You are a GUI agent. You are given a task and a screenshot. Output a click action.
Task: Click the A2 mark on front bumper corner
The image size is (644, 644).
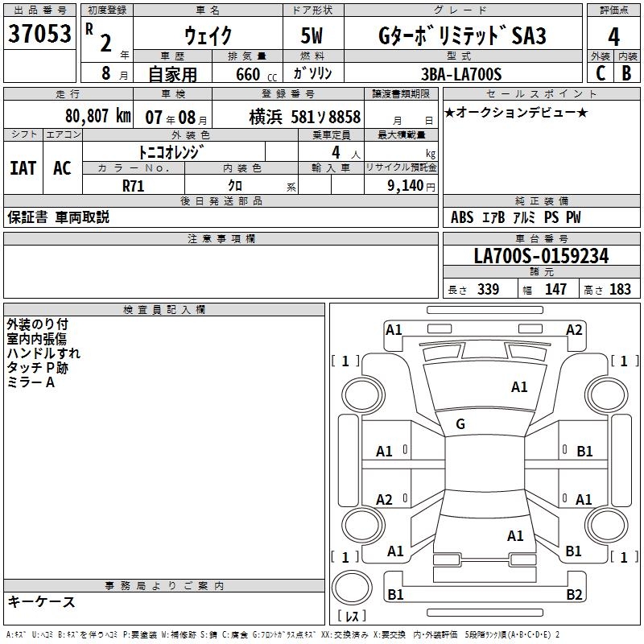(574, 329)
